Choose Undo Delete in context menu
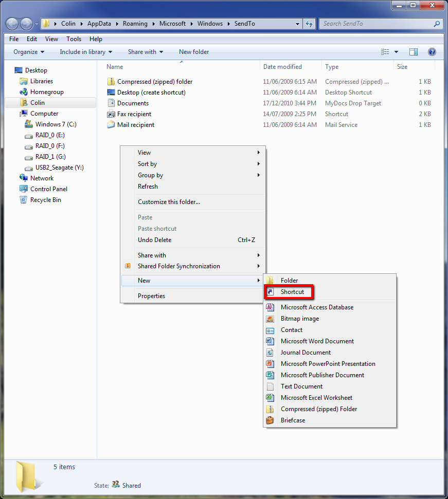Image resolution: width=448 pixels, height=499 pixels. coord(193,239)
